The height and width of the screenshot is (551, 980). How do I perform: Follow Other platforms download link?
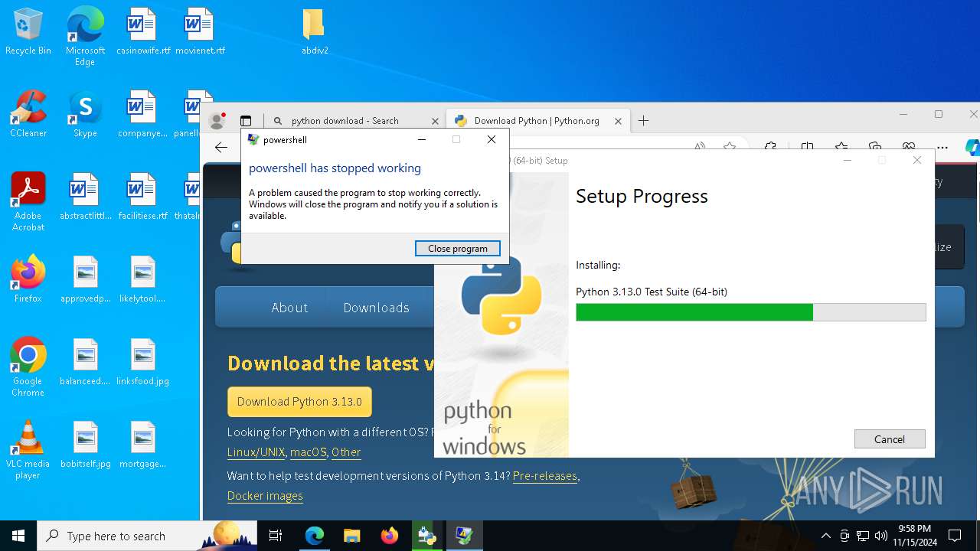tap(346, 452)
